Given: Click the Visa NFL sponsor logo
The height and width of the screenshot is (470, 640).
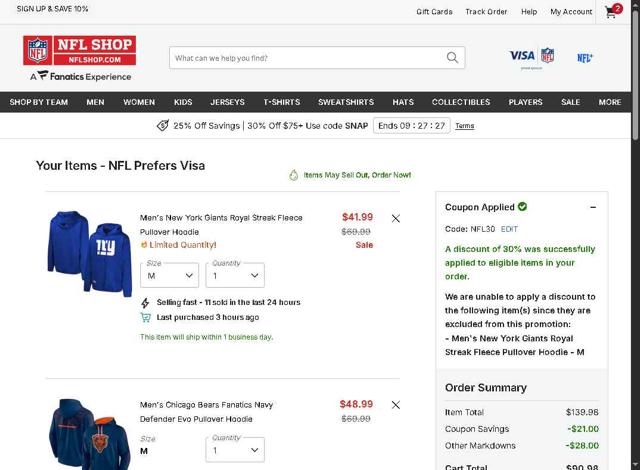Looking at the screenshot, I should pyautogui.click(x=531, y=56).
